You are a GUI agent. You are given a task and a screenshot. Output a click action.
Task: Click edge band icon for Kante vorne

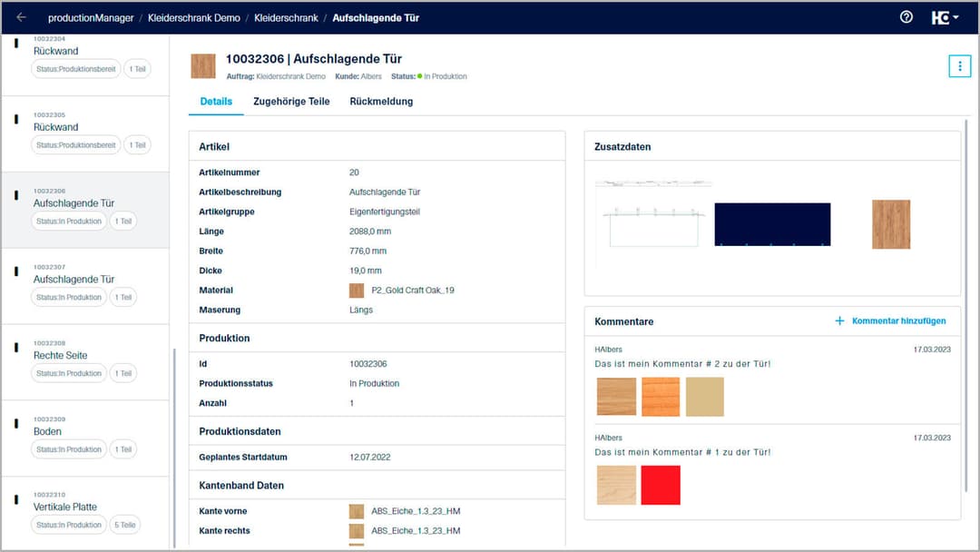tap(356, 511)
